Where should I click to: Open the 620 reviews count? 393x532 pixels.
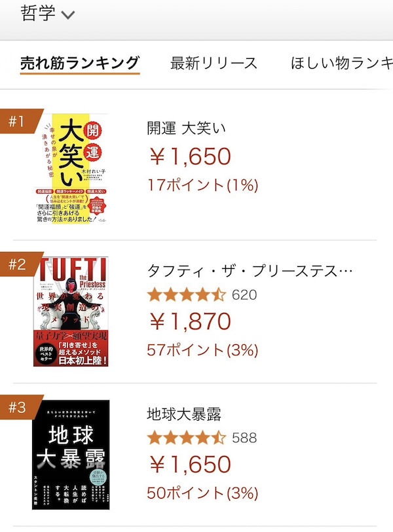click(x=245, y=294)
